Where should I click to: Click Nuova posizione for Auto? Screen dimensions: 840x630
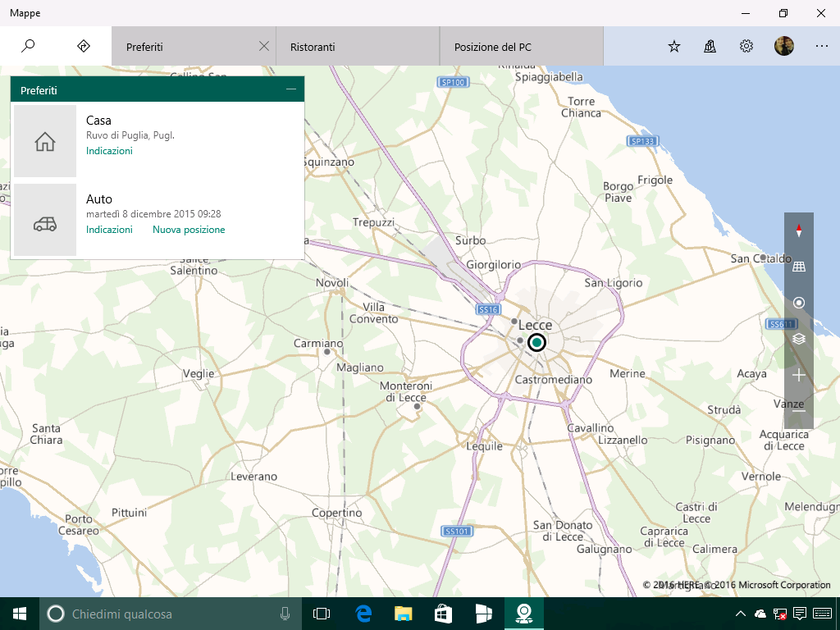point(189,230)
